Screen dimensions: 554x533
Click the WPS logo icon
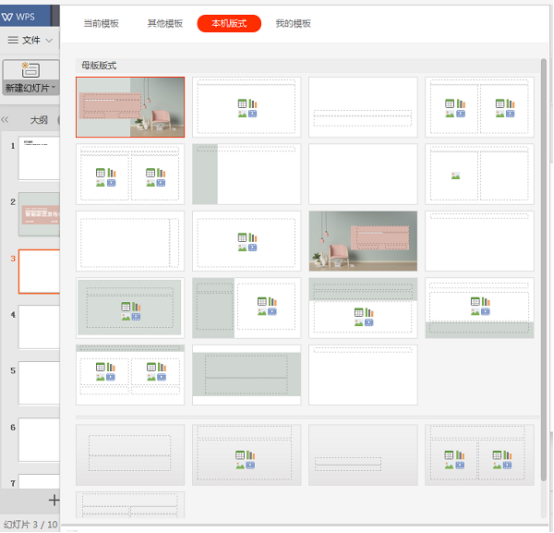pos(7,17)
